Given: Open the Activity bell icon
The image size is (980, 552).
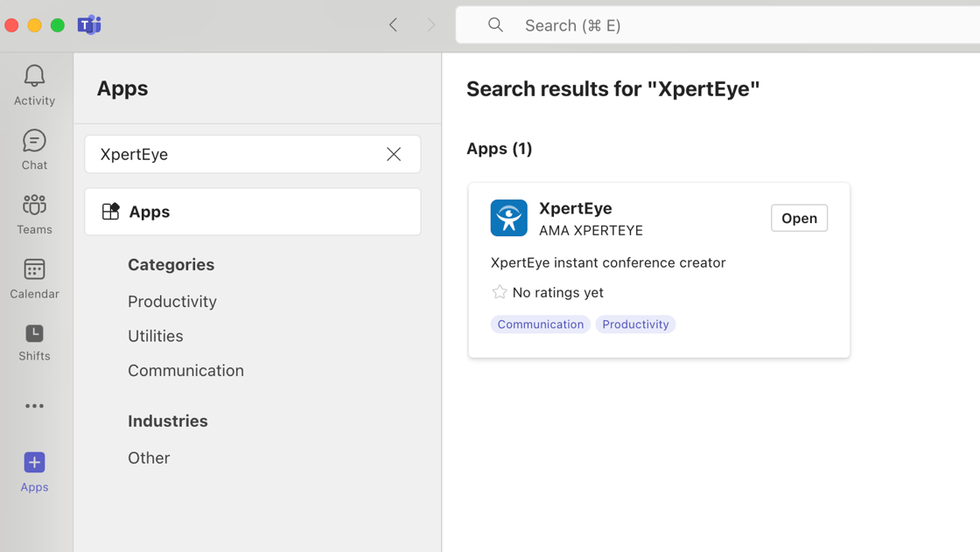Looking at the screenshot, I should point(34,76).
